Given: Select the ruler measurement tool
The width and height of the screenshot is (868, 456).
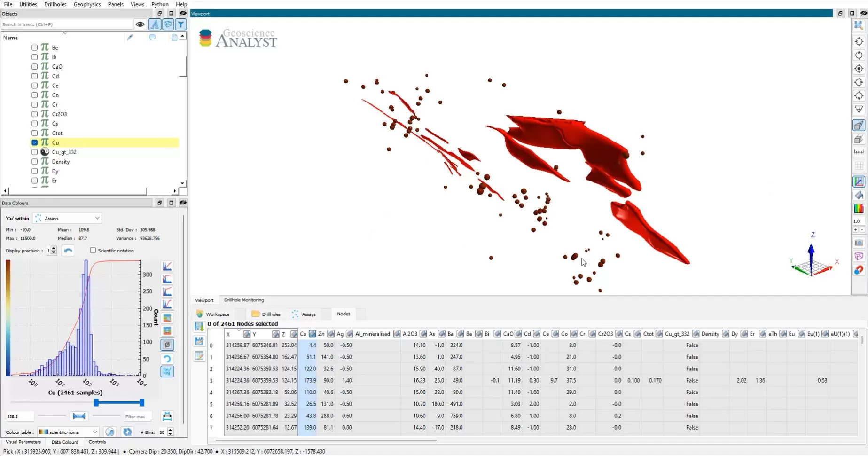Looking at the screenshot, I should 859,151.
